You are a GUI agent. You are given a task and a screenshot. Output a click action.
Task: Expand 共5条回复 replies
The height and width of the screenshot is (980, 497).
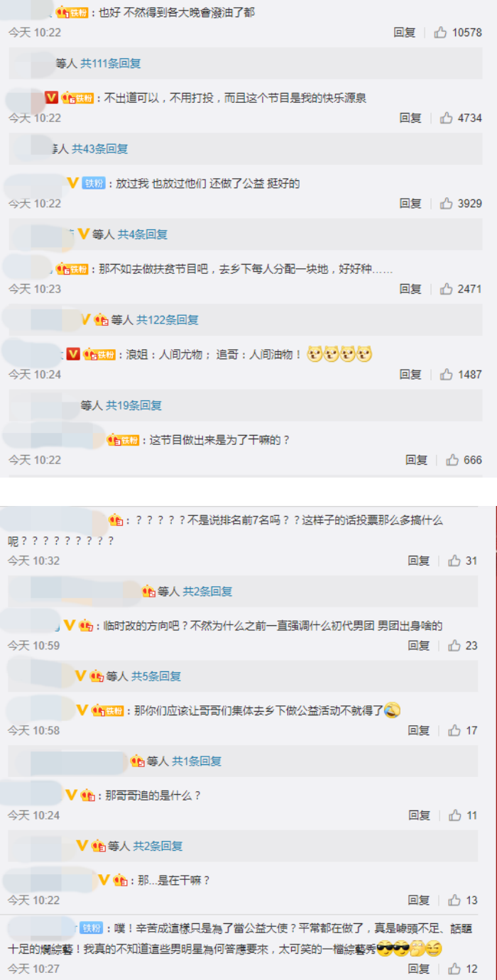156,676
